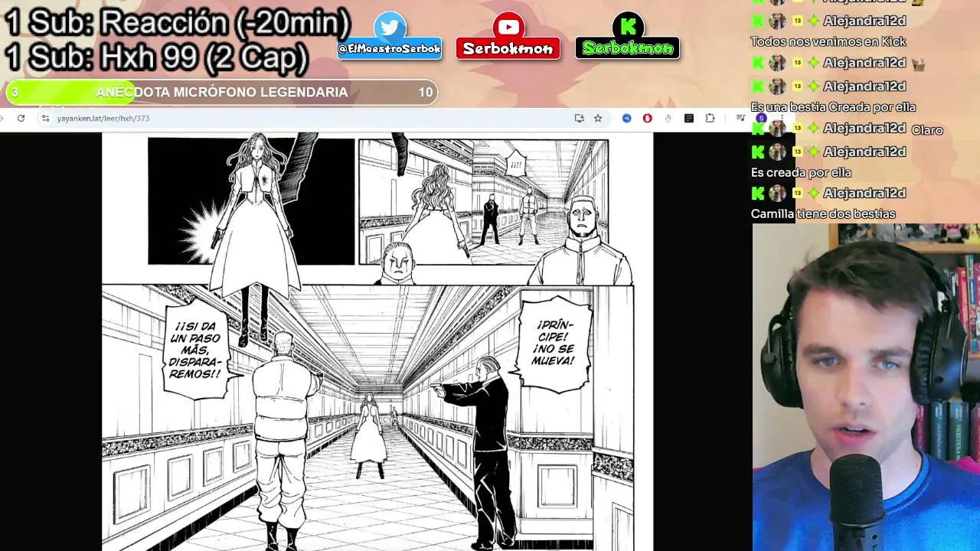The image size is (980, 551).
Task: Open the puzzle-piece Extensions menu
Action: point(710,118)
